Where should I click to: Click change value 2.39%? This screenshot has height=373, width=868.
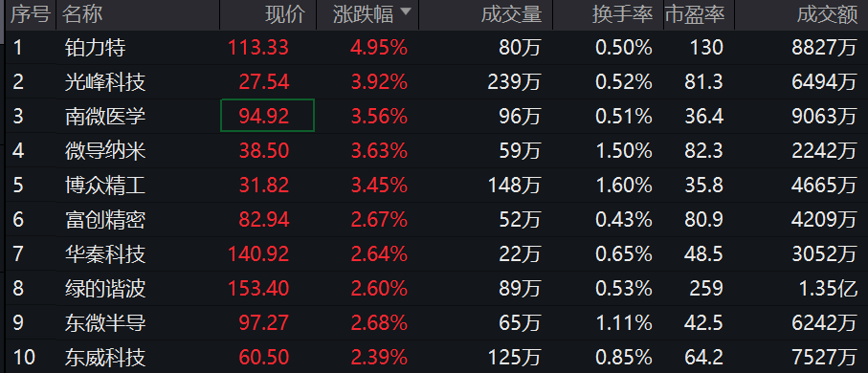(379, 357)
